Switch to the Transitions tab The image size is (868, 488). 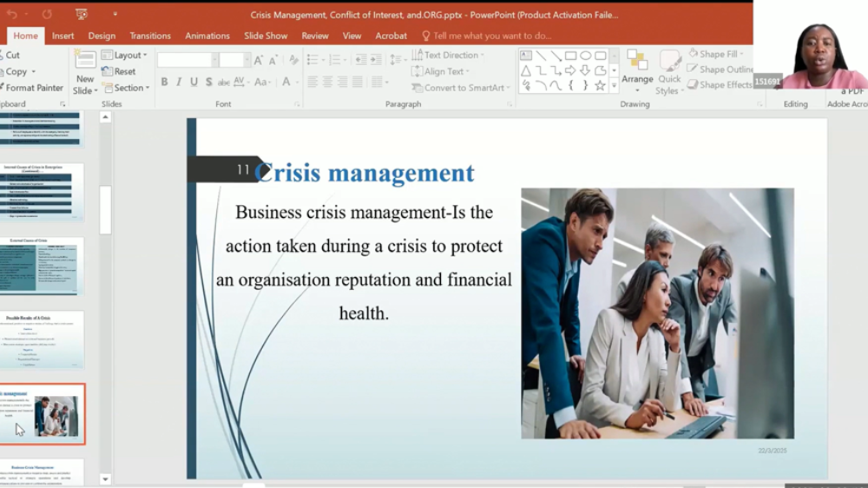[150, 36]
